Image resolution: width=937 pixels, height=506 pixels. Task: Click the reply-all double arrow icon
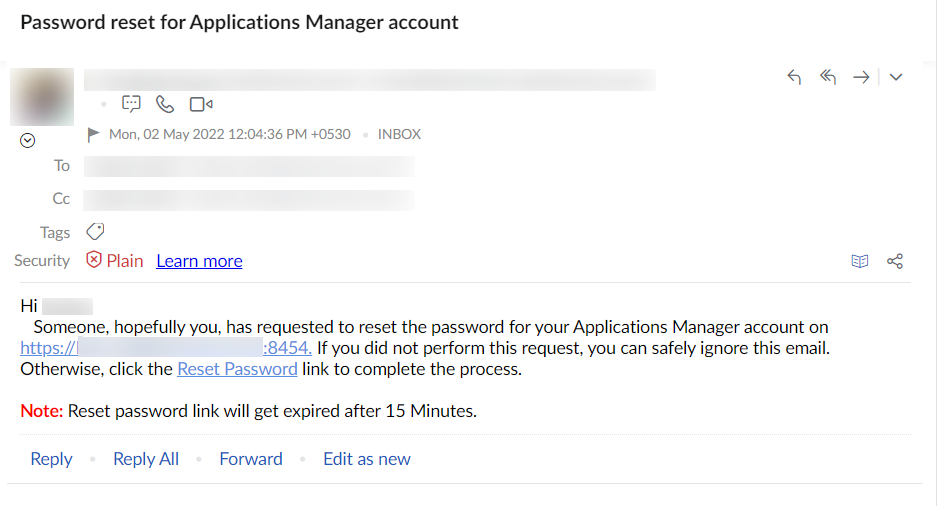pyautogui.click(x=827, y=78)
